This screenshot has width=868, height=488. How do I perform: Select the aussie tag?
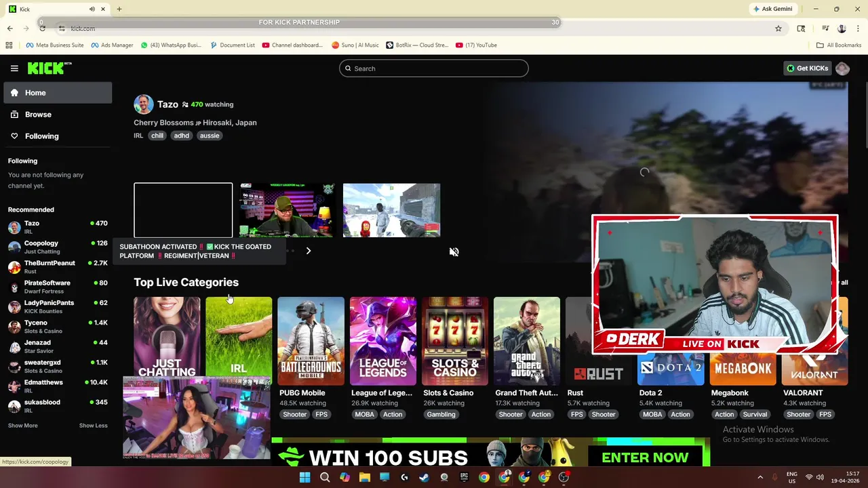[210, 136]
